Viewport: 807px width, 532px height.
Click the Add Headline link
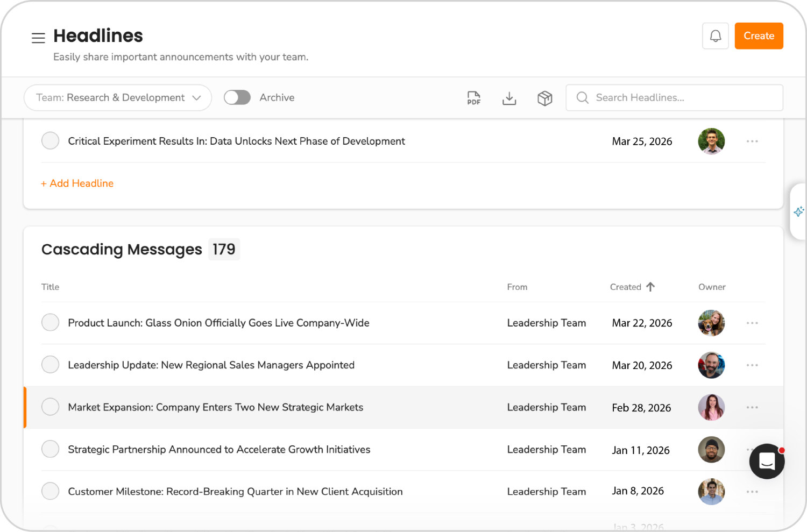tap(77, 183)
